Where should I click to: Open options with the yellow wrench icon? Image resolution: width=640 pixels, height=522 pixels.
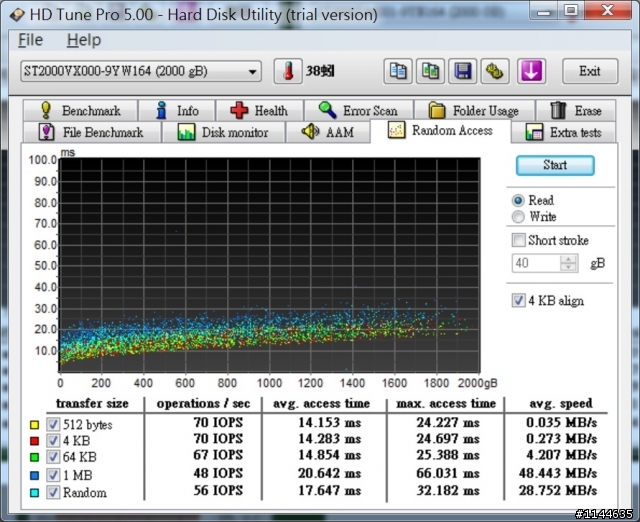pyautogui.click(x=495, y=71)
